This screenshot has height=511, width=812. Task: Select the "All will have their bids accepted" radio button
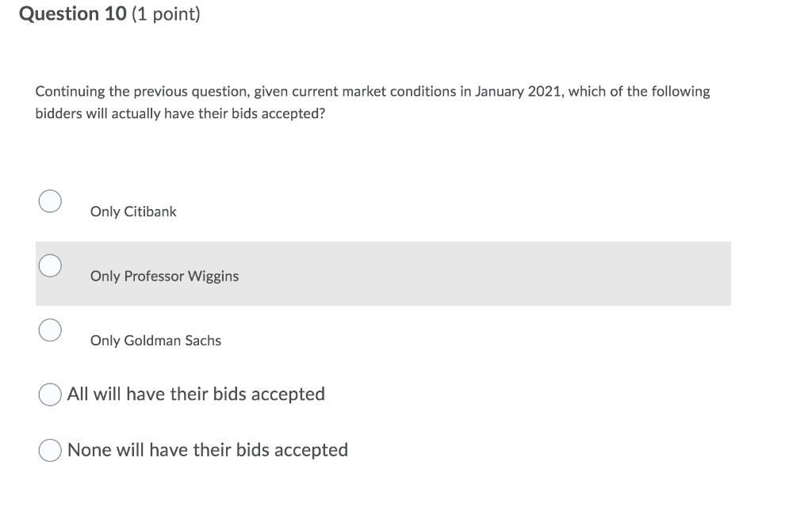(x=49, y=394)
